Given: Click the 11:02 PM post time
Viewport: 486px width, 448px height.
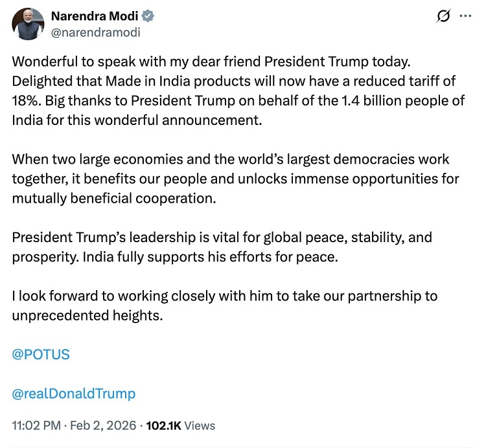Looking at the screenshot, I should pos(36,425).
